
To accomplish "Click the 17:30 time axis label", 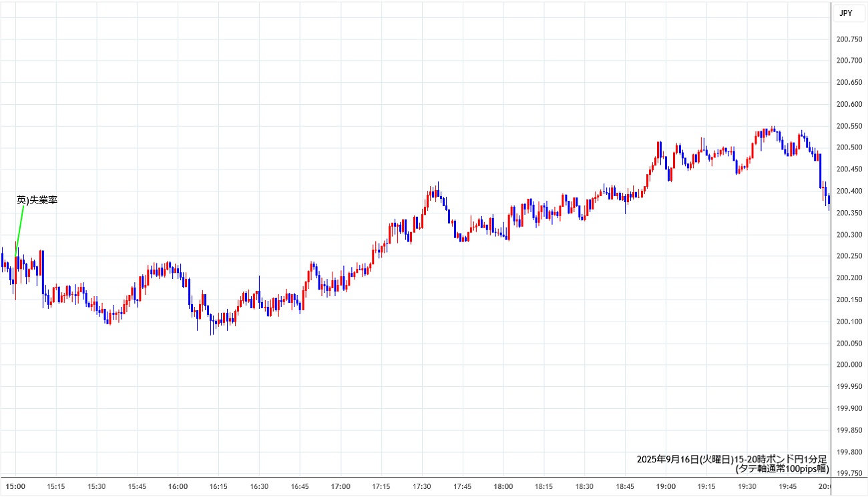I will [422, 486].
